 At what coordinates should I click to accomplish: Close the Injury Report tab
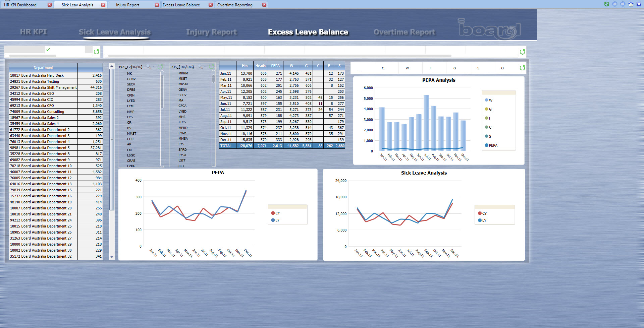point(157,5)
